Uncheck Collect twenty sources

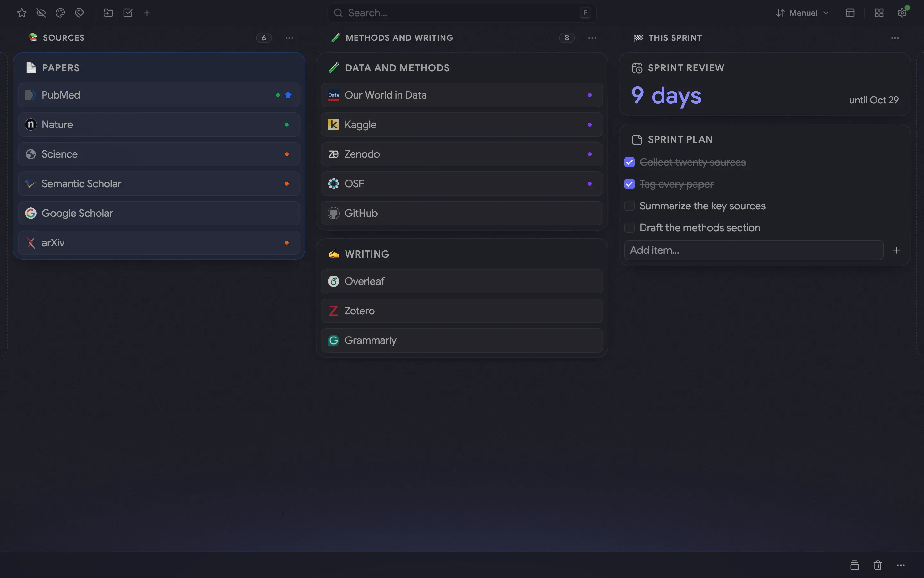click(x=629, y=162)
